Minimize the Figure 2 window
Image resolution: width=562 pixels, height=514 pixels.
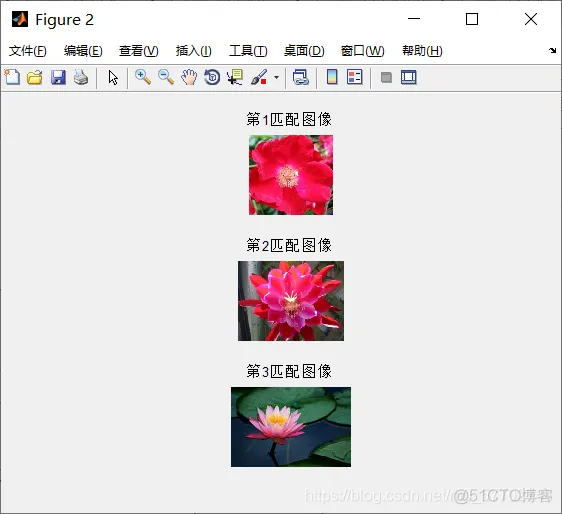click(x=414, y=19)
